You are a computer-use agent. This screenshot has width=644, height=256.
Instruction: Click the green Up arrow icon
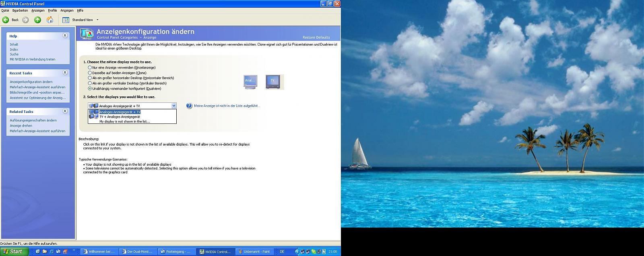pyautogui.click(x=37, y=20)
